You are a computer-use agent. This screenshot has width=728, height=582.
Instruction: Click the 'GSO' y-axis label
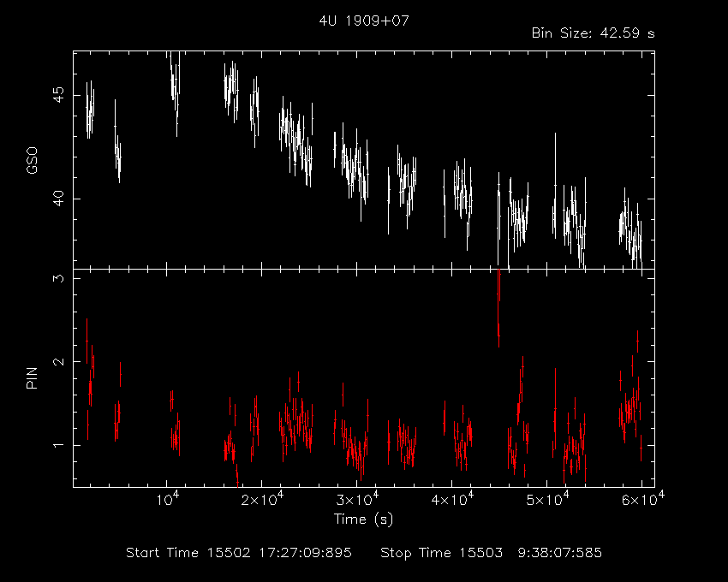32,160
